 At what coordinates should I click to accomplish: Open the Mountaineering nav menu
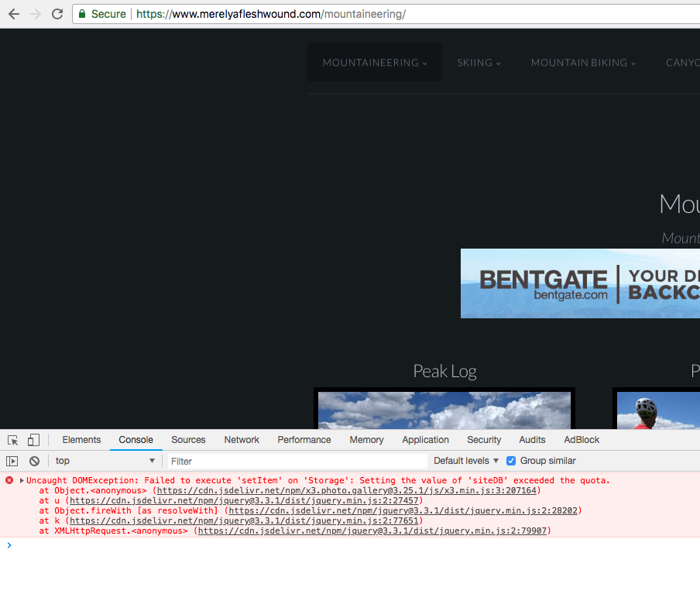coord(375,63)
